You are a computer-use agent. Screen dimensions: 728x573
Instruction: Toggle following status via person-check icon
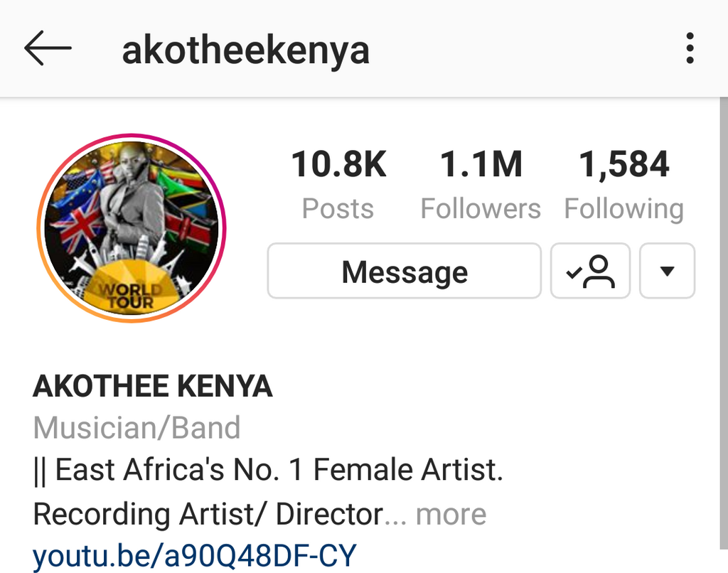coord(590,271)
